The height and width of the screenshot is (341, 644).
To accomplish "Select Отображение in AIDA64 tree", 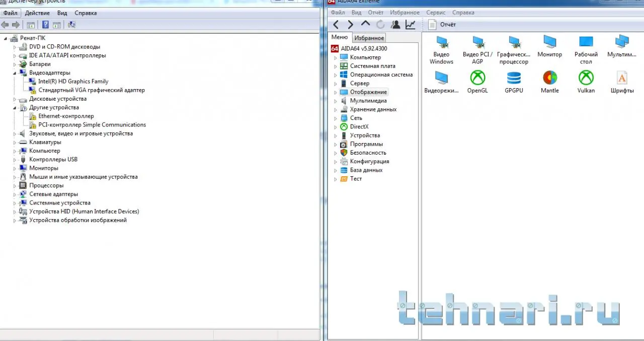I will (369, 92).
